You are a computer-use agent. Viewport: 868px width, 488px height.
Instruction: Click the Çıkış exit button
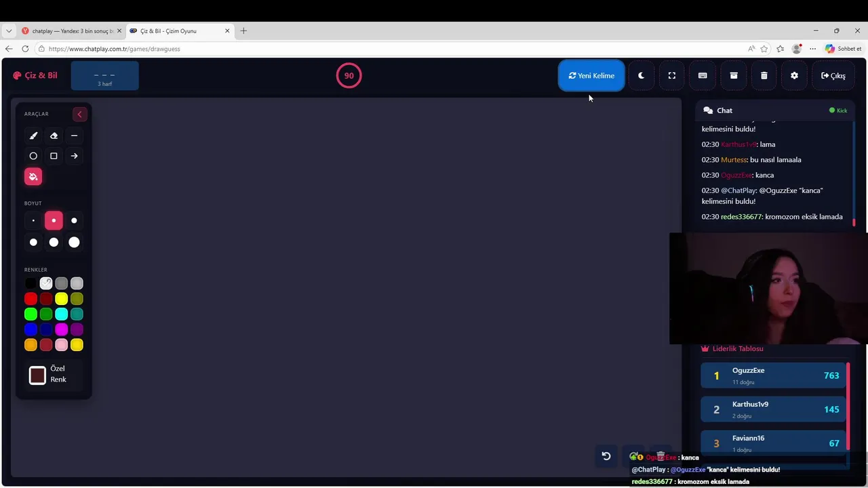[x=833, y=76]
